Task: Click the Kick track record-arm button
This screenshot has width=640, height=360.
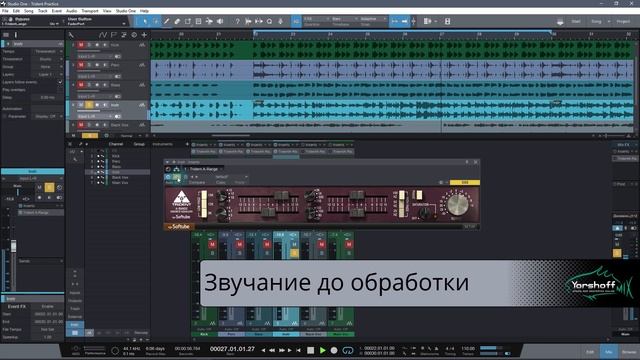Action: pyautogui.click(x=97, y=45)
